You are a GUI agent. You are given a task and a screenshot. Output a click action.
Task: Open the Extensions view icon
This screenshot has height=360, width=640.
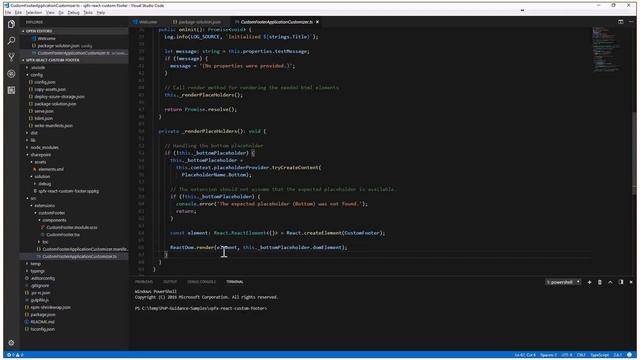point(11,90)
